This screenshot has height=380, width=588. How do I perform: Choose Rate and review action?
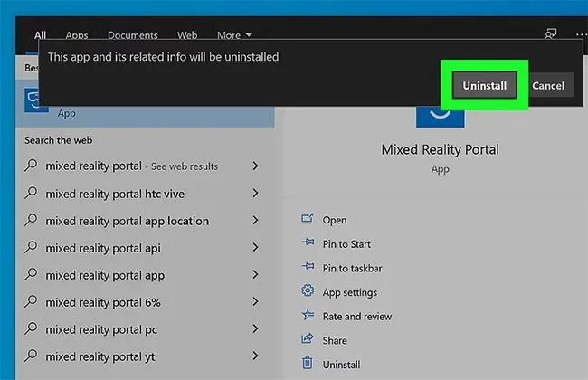tap(357, 317)
